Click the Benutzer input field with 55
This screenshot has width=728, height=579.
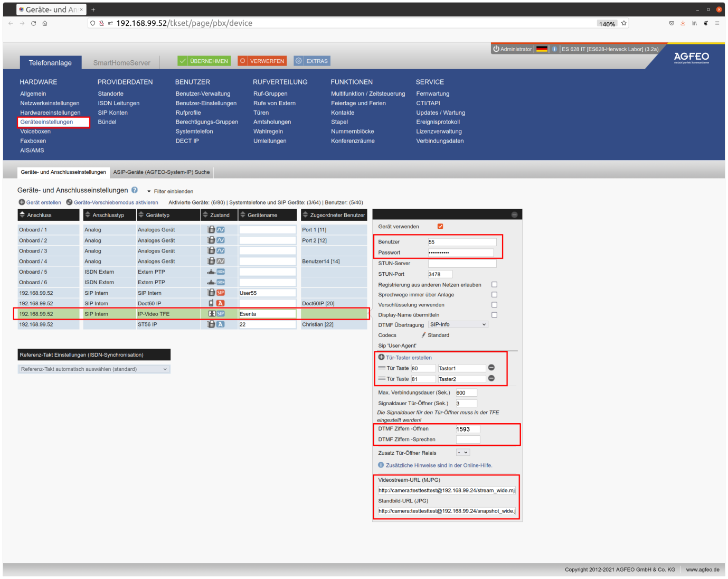click(462, 242)
